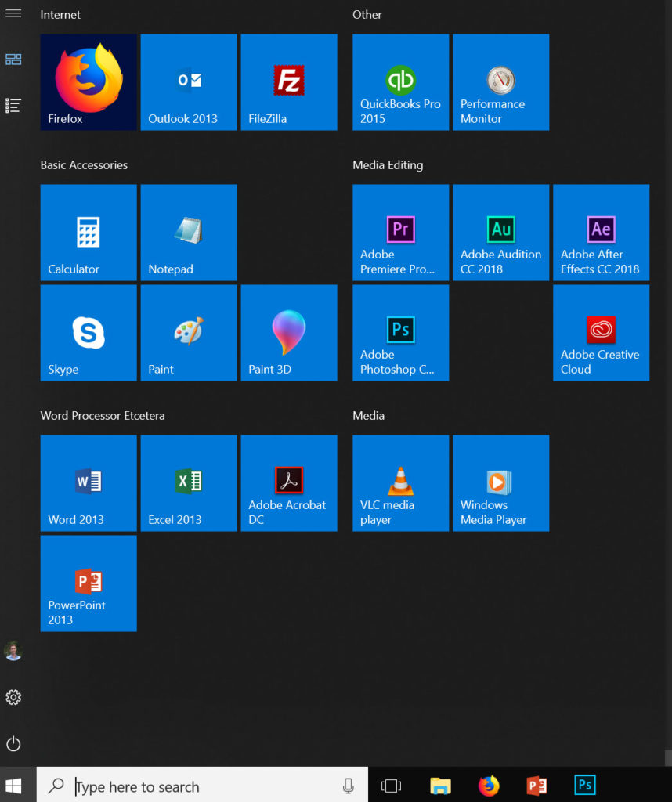The width and height of the screenshot is (672, 802).
Task: Open Excel 2013 tile
Action: tap(189, 483)
